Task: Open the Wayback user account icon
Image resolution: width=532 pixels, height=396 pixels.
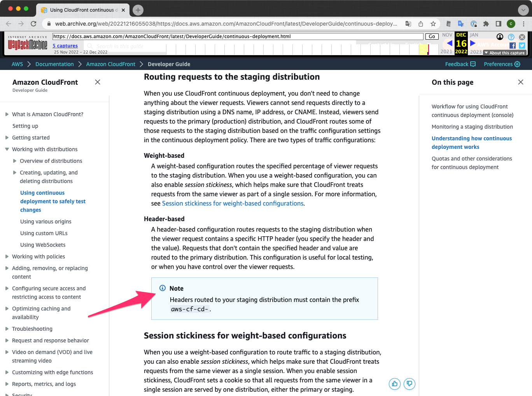Action: point(500,37)
